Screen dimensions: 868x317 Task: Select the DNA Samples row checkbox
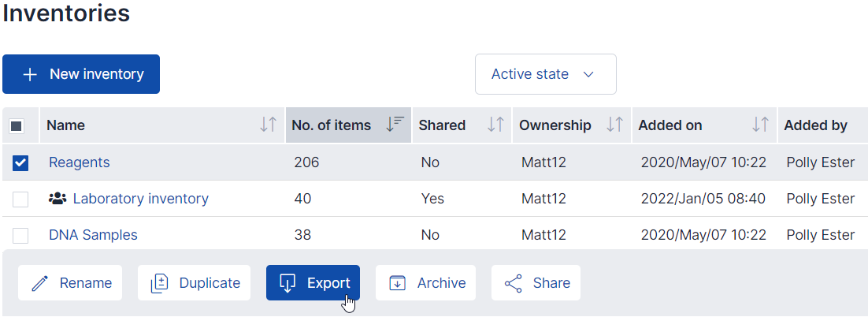point(20,235)
